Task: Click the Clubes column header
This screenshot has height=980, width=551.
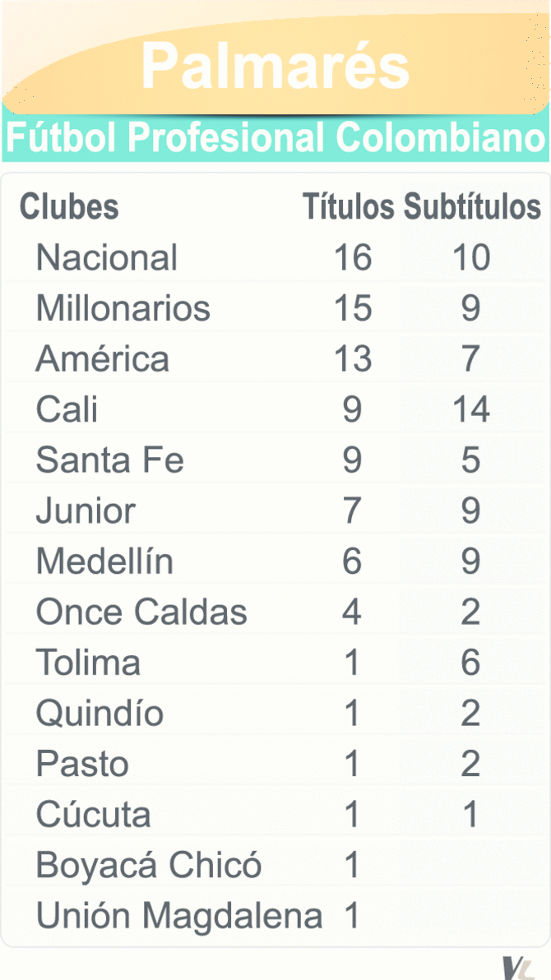Action: [x=69, y=207]
